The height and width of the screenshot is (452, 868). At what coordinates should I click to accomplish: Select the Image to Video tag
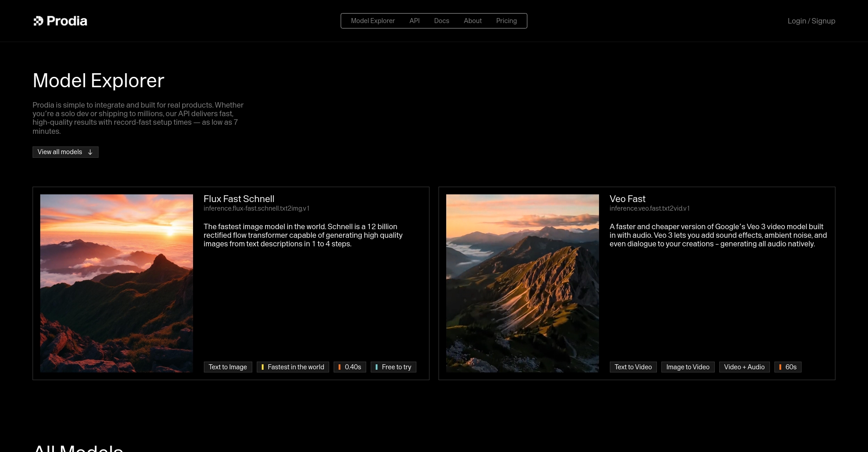(688, 367)
